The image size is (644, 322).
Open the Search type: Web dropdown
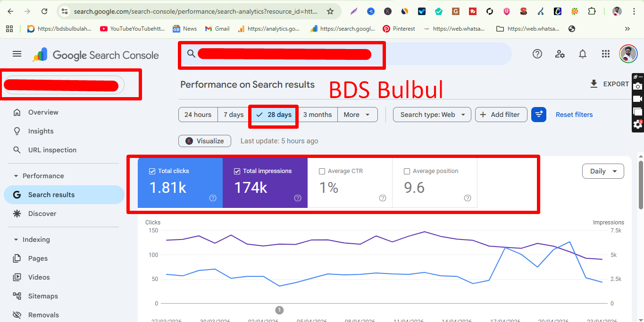coord(431,114)
